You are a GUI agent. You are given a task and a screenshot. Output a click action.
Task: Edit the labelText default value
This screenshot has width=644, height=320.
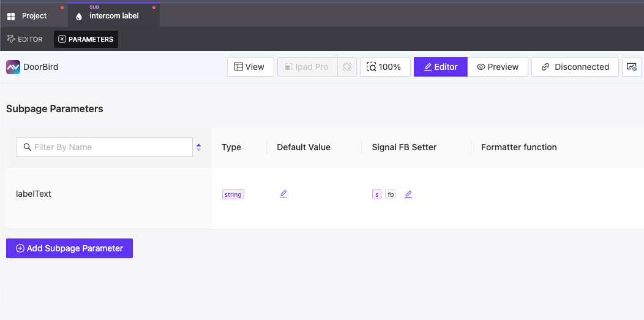(x=283, y=194)
